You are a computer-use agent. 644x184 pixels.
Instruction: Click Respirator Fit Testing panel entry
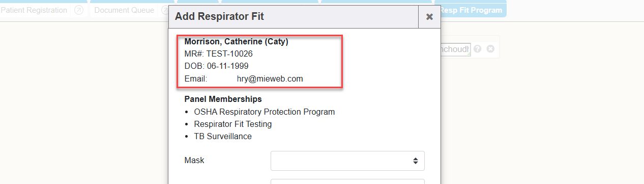point(233,124)
